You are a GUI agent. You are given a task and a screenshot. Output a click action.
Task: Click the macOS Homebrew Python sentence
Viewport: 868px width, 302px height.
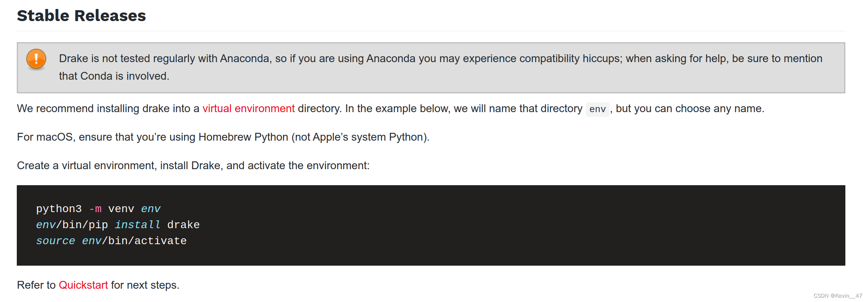pyautogui.click(x=223, y=137)
